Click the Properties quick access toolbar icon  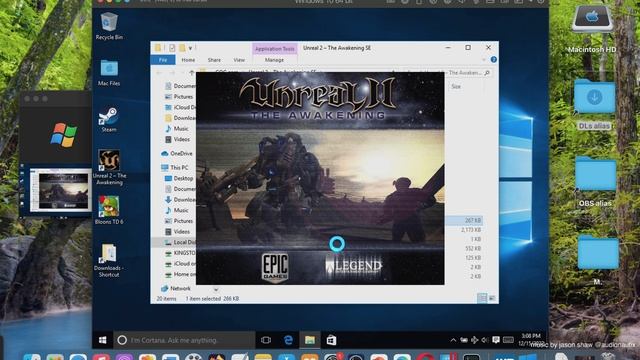tap(172, 48)
